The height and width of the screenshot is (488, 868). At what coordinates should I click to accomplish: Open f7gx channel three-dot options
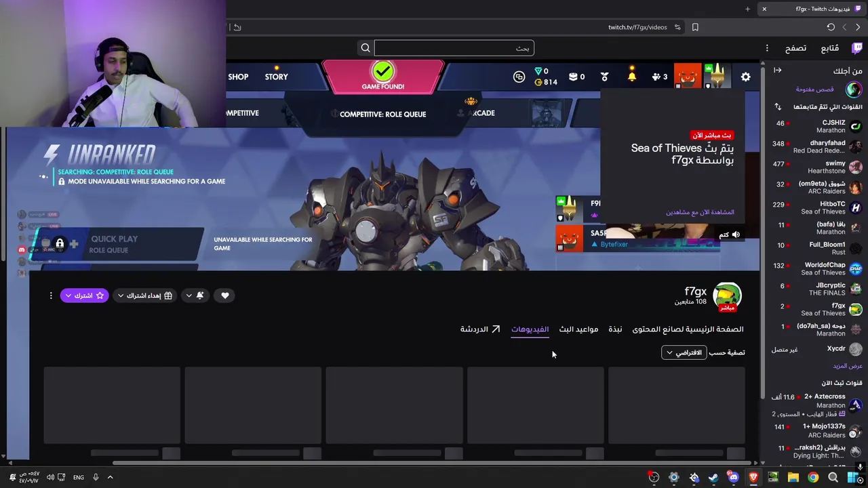coord(51,296)
